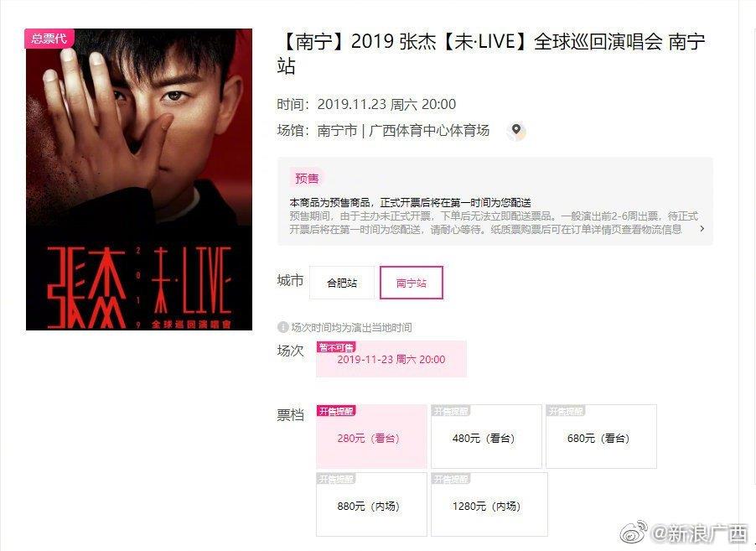Click 开售提醒 tag on the 1280元 ticket
The image size is (756, 551).
(451, 479)
